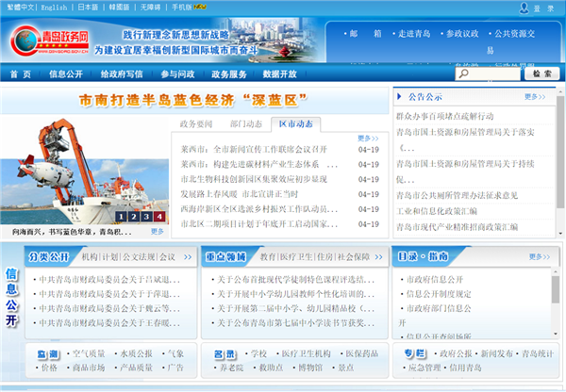Expand 更多 in the 公告公示 panel

pos(534,96)
